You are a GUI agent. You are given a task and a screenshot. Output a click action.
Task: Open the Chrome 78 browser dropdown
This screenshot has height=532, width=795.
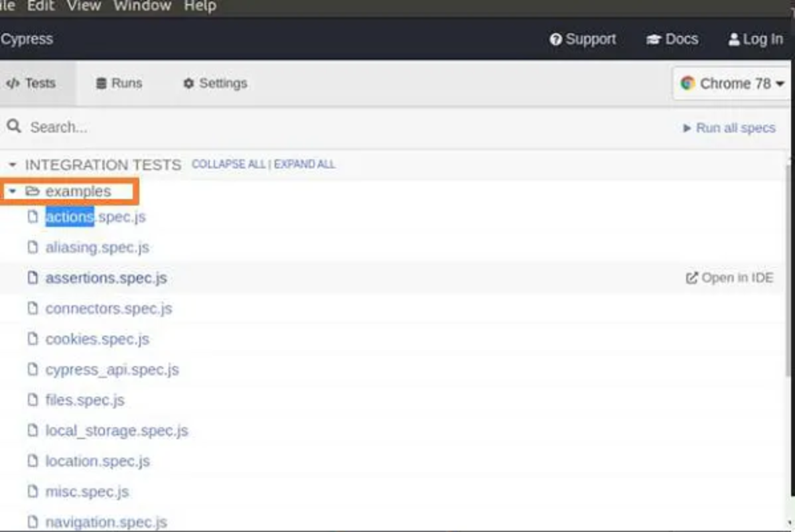coord(732,83)
